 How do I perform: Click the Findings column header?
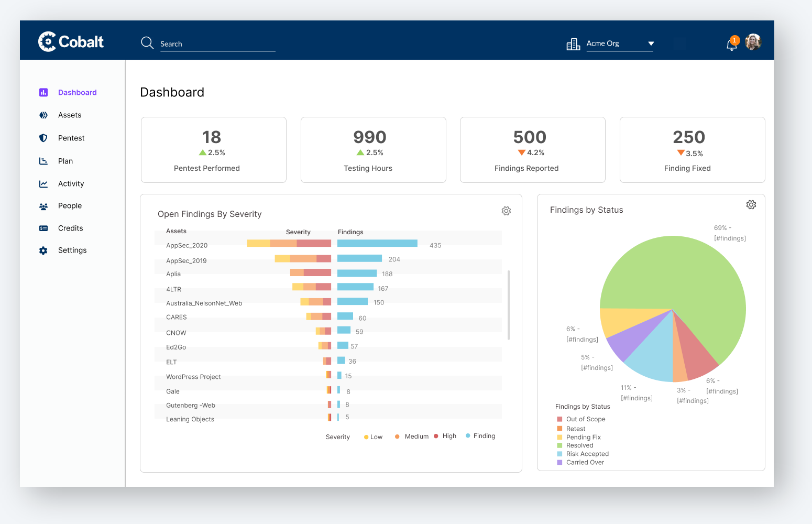pos(350,232)
